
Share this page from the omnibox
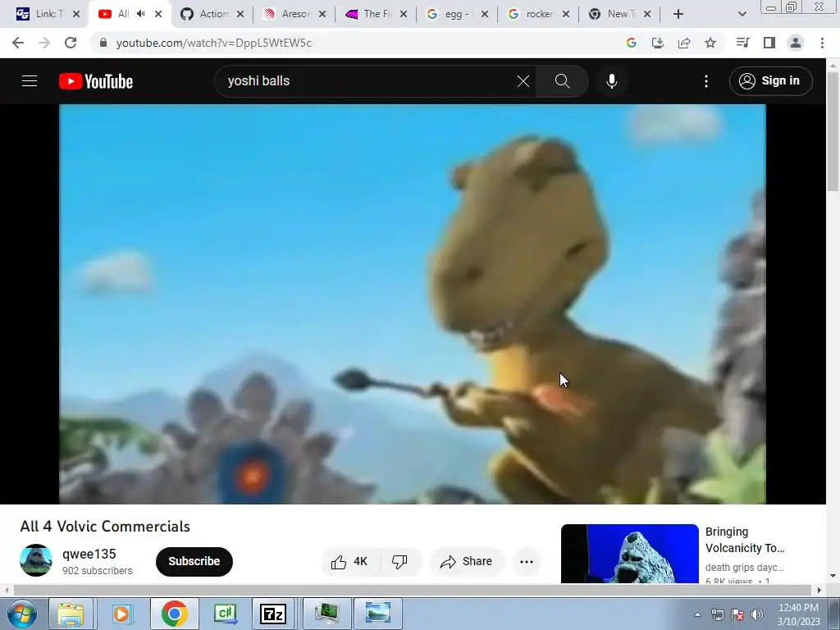tap(684, 43)
